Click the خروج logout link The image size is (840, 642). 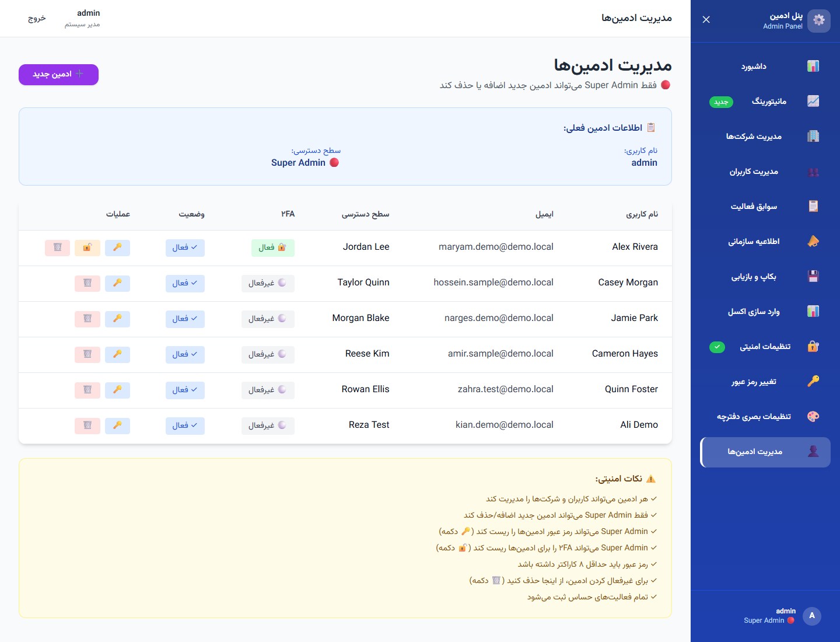click(37, 18)
